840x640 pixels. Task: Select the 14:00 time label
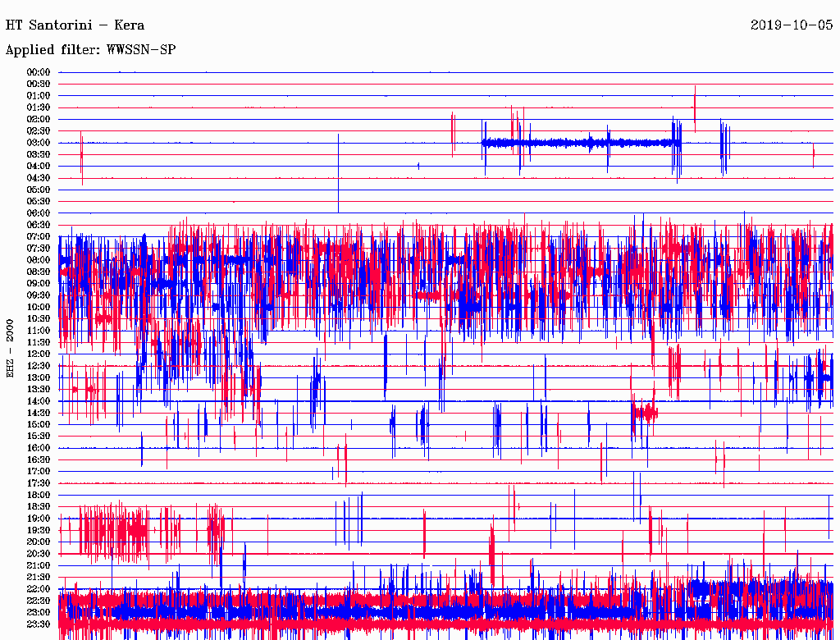pos(39,400)
